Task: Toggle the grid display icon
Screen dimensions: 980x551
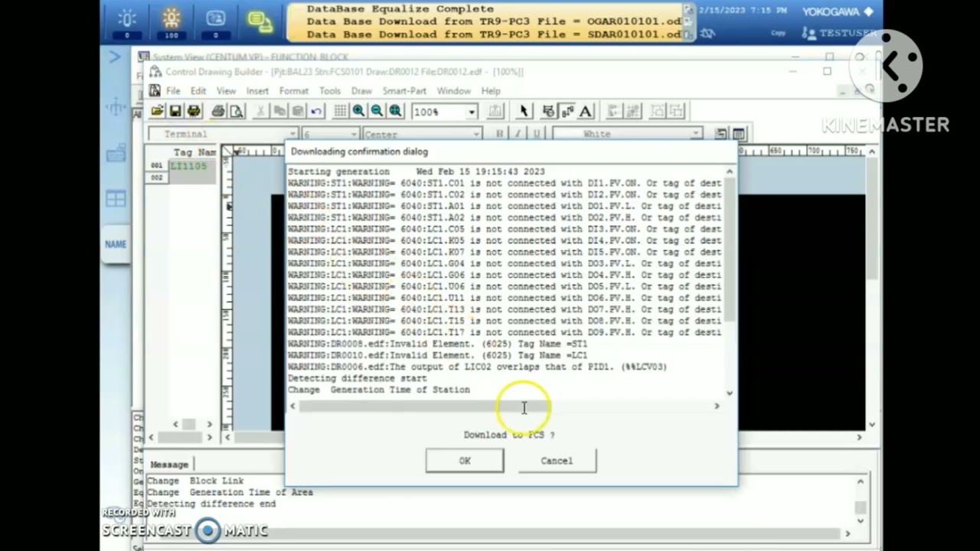Action: click(340, 112)
